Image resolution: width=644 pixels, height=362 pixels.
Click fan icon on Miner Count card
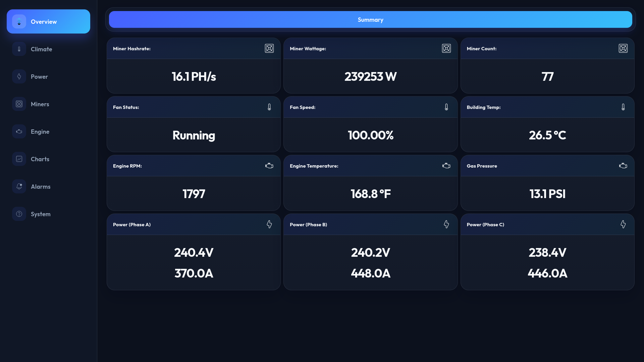tap(623, 48)
